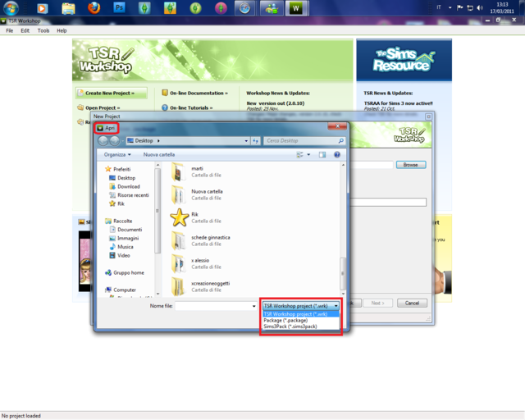This screenshot has width=525, height=420.
Task: Open the Tools menu
Action: (x=43, y=30)
